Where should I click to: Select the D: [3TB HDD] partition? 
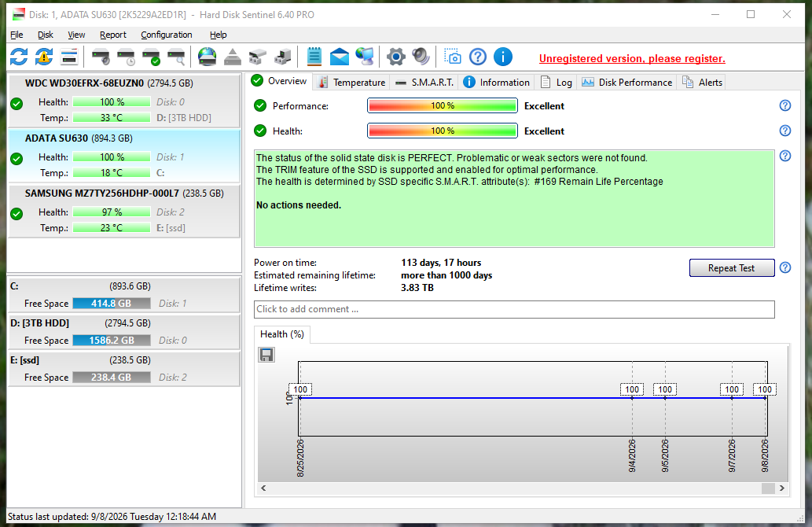tap(124, 332)
